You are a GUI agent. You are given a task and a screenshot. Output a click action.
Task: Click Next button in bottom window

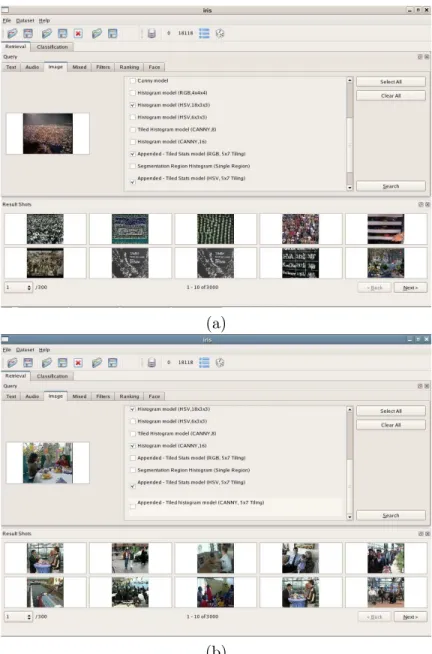410,617
